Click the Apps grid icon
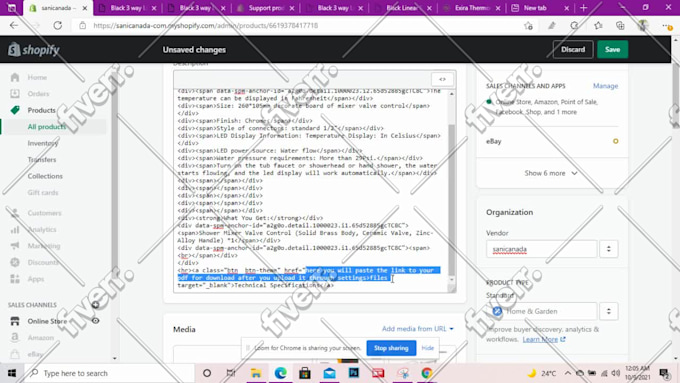 pos(15,279)
